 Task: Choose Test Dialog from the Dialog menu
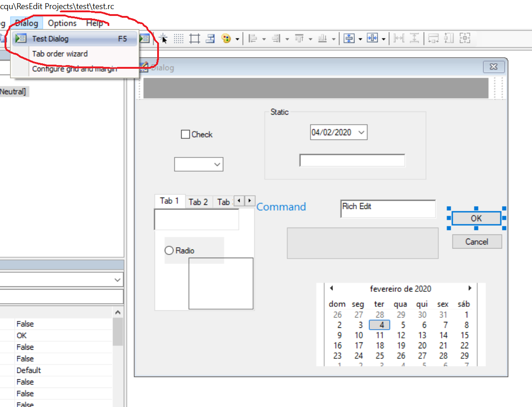point(50,39)
